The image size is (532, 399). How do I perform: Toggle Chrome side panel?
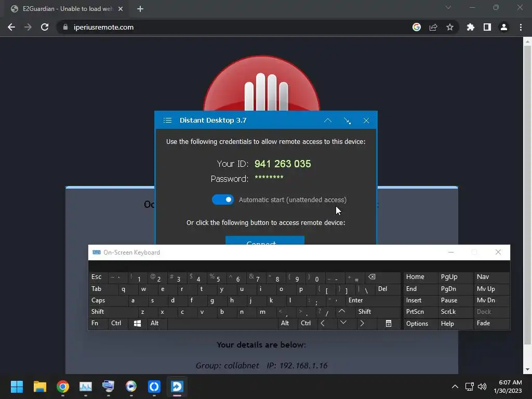tap(487, 27)
